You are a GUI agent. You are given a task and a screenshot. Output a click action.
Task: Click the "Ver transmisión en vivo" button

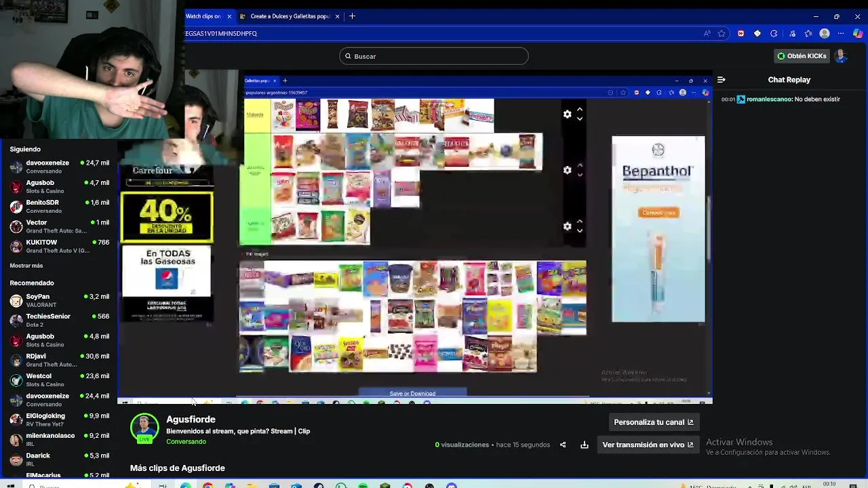[x=648, y=445]
